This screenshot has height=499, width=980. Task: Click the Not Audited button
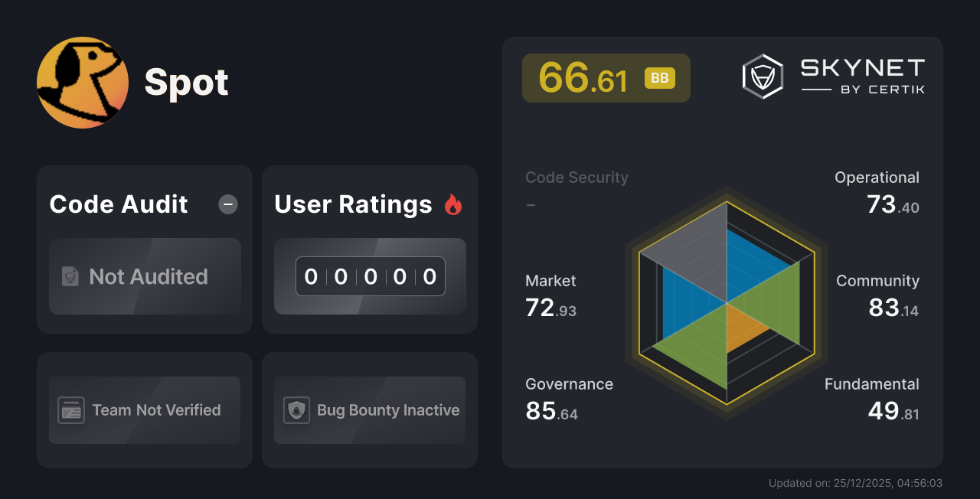coord(145,276)
